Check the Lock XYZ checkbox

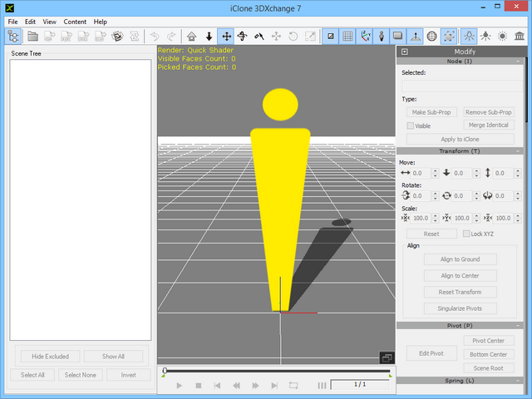(x=465, y=234)
